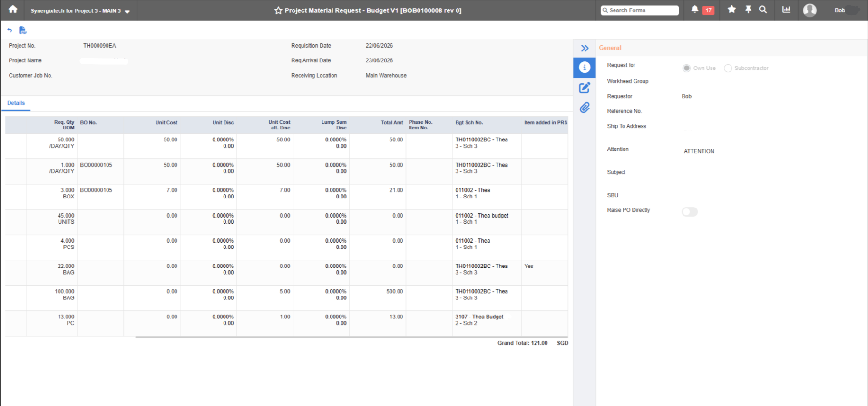Click Synergixtech for Project 3 - MAIN 3
This screenshot has width=868, height=406.
coord(76,10)
